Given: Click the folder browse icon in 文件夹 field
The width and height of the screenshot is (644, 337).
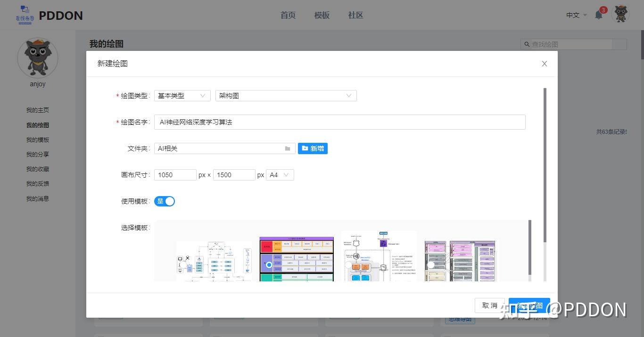Looking at the screenshot, I should [x=288, y=148].
